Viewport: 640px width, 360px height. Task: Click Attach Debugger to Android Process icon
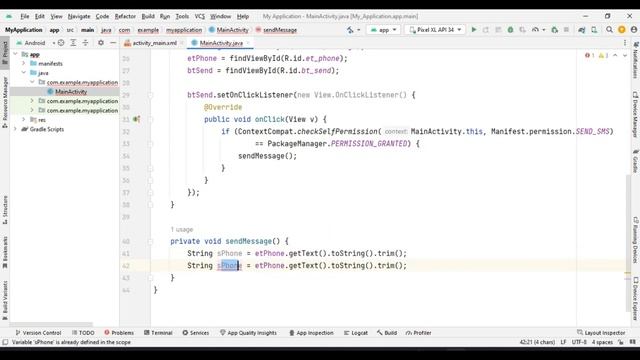click(x=554, y=30)
